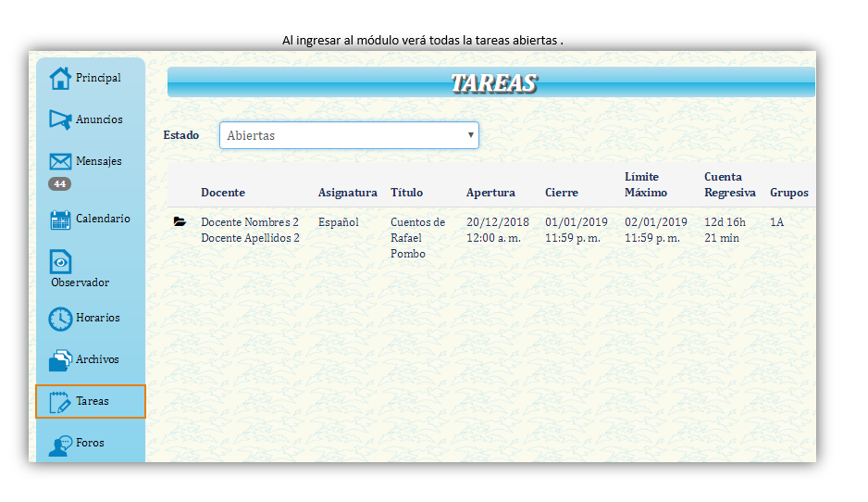Click the Español subject cell
The height and width of the screenshot is (502, 868).
pos(339,222)
